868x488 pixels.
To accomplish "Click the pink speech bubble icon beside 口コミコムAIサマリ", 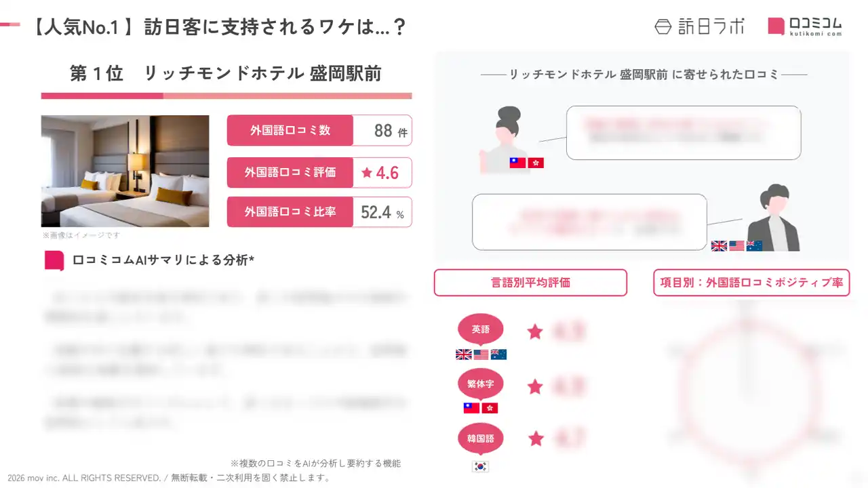I will coord(54,261).
